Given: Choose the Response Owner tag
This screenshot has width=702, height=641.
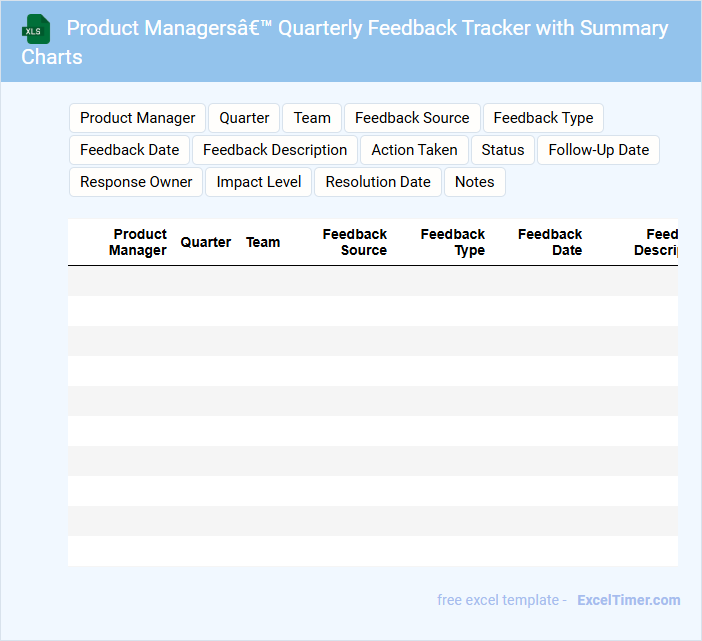Looking at the screenshot, I should [x=136, y=182].
